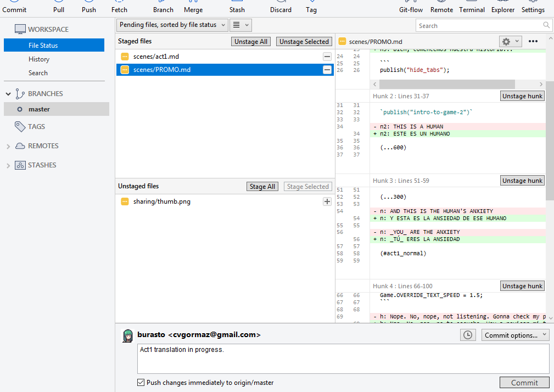This screenshot has height=392, width=554.
Task: Unstage scenes/PROMO.md with minus icon
Action: [x=327, y=70]
